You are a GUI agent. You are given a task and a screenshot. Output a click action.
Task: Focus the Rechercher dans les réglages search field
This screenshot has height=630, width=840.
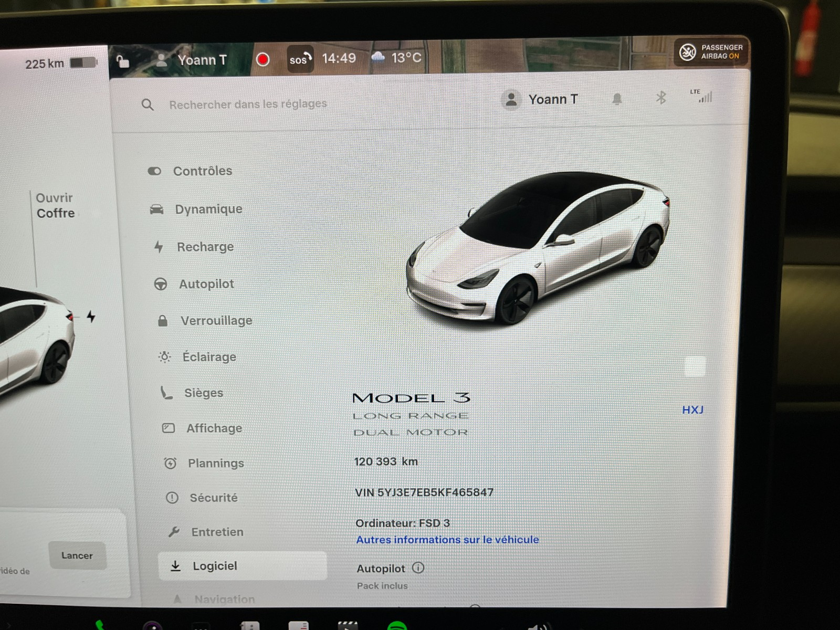click(x=248, y=104)
